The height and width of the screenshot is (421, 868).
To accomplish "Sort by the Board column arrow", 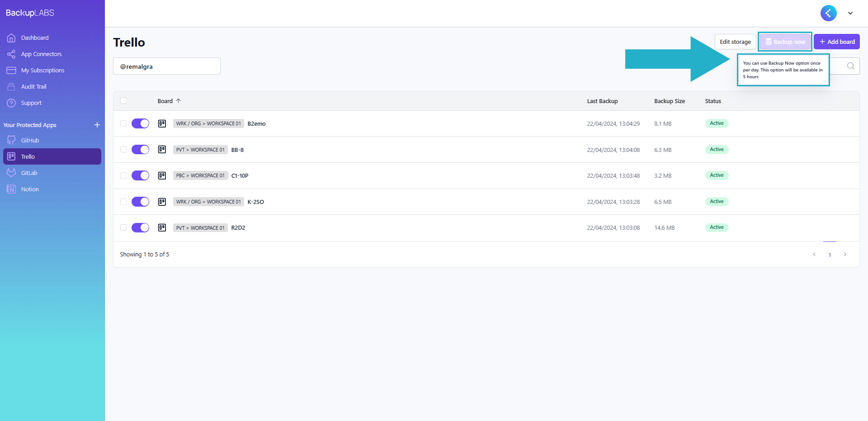I will (179, 101).
